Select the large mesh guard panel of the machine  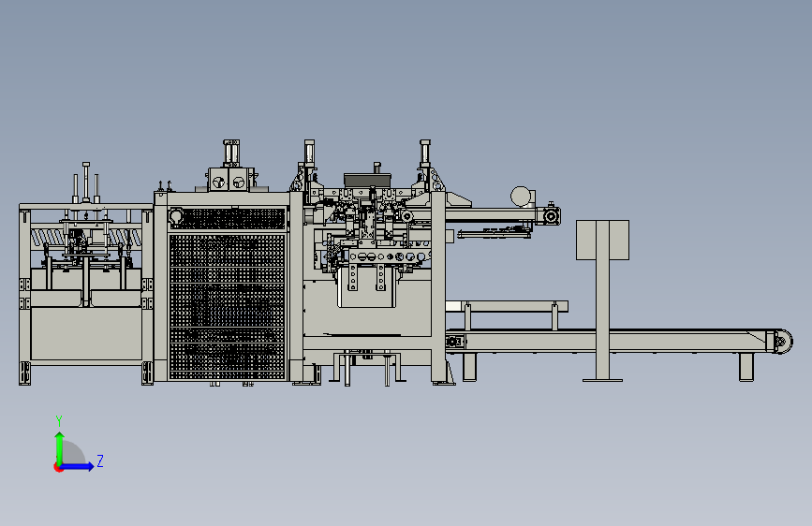228,306
